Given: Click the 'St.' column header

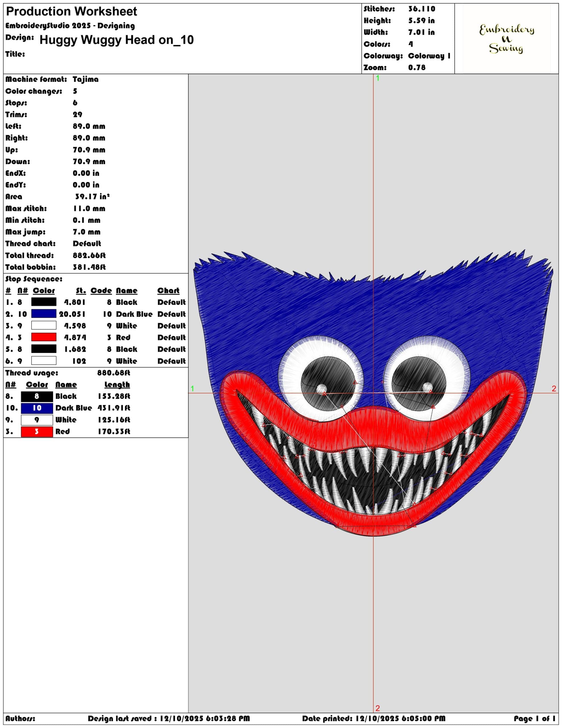Looking at the screenshot, I should [81, 291].
